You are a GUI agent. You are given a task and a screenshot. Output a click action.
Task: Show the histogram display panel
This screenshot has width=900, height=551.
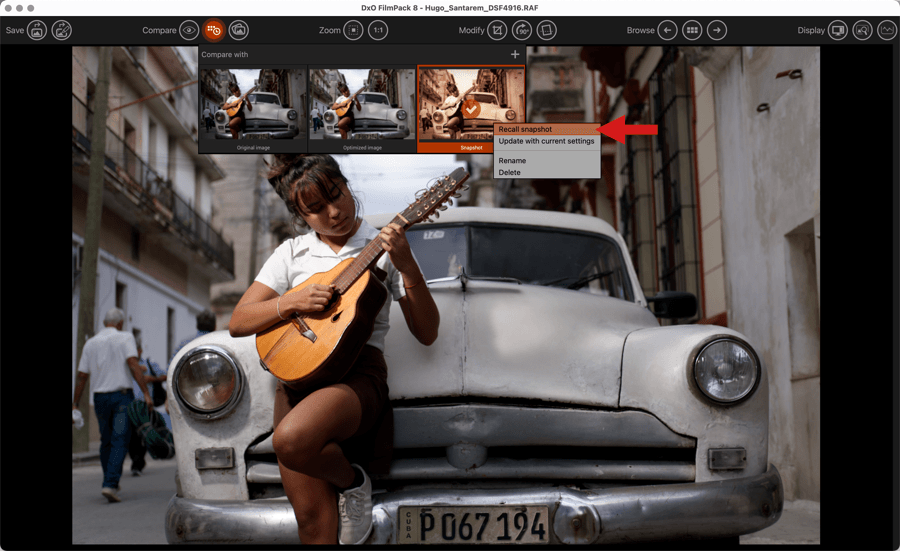point(887,30)
